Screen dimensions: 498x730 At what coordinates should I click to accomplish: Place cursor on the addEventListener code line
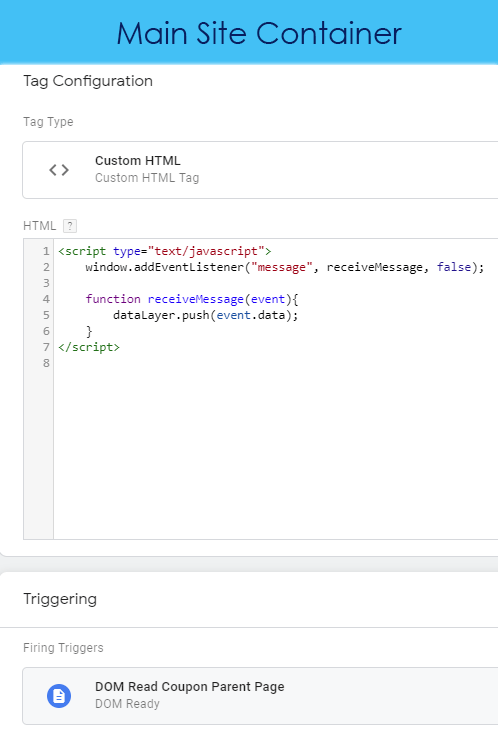285,267
